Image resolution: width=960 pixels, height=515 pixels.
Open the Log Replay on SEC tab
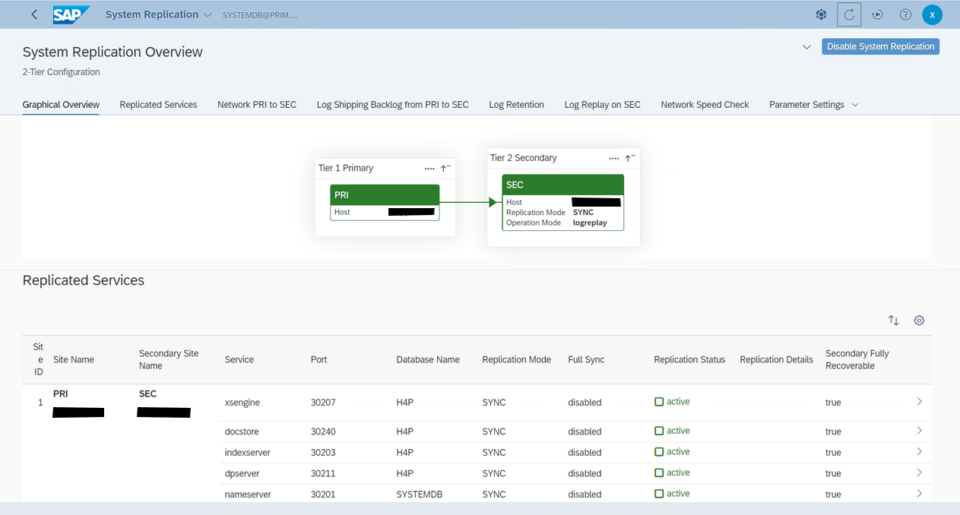[x=602, y=105]
